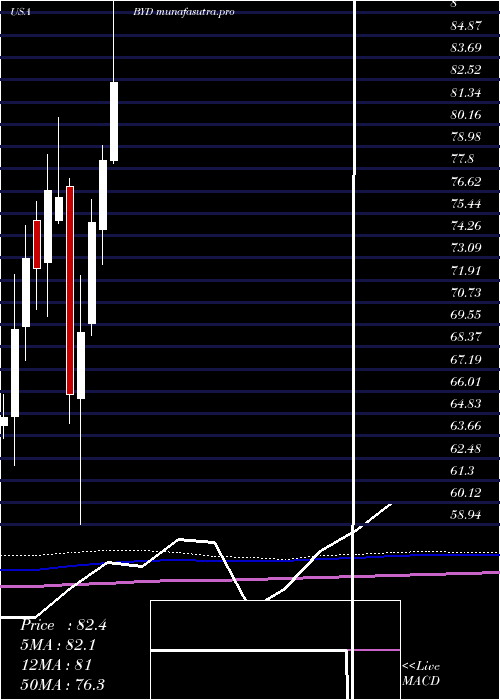The width and height of the screenshot is (500, 700).
Task: Click the 75.44 price axis label
Action: click(x=466, y=204)
